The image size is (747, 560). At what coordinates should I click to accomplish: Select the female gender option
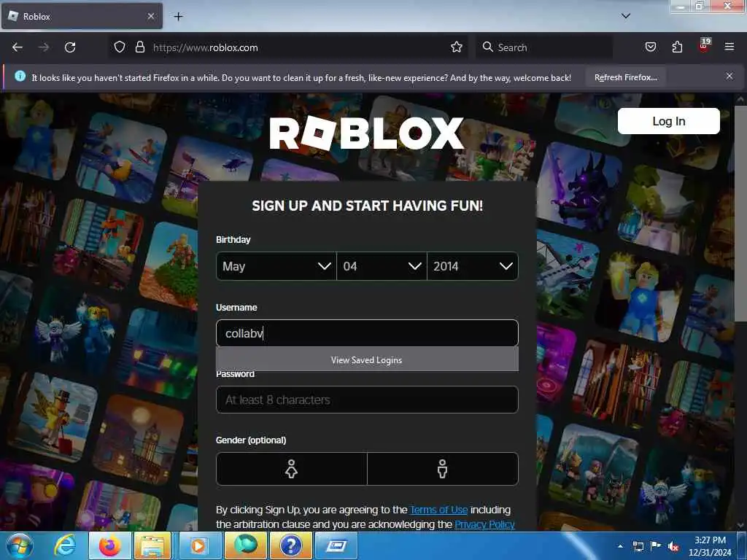tap(292, 469)
